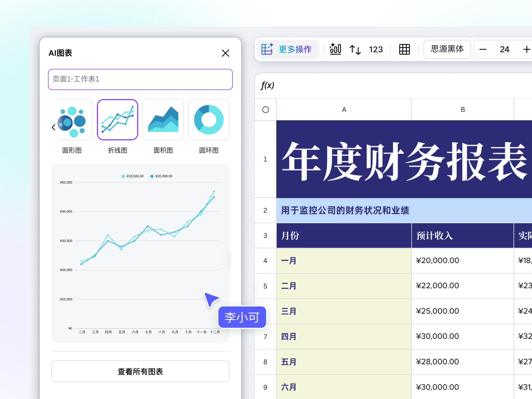This screenshot has height=399, width=532.
Task: Click the AI chart insert icon in toolbar
Action: click(335, 49)
